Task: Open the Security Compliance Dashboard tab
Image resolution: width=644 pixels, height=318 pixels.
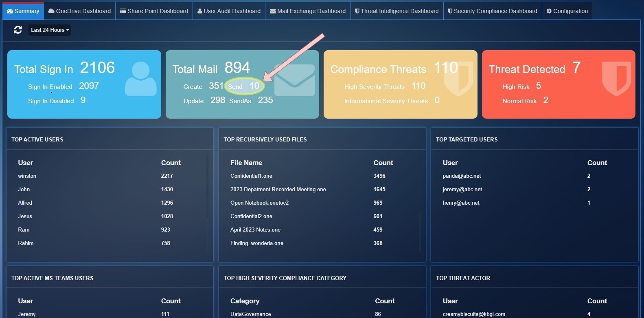Action: point(493,11)
